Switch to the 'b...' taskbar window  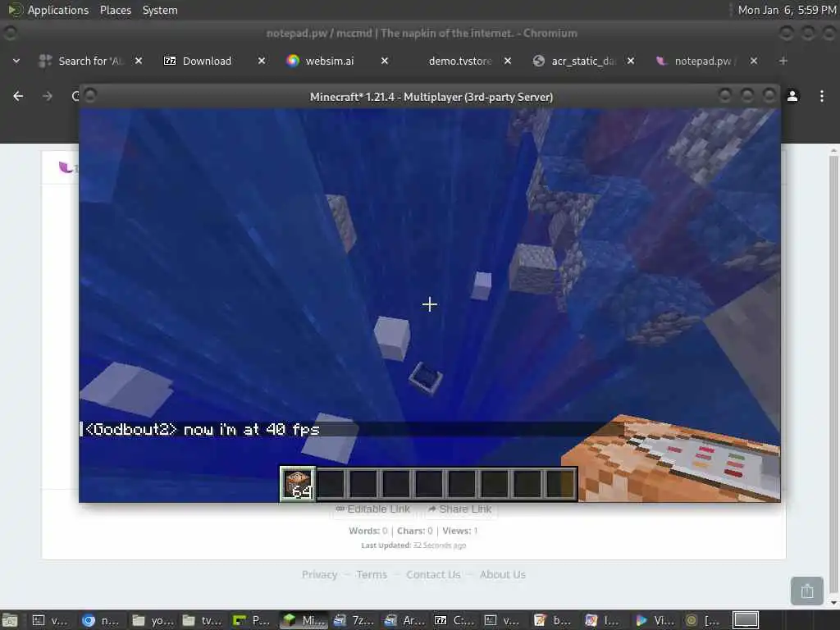click(553, 620)
